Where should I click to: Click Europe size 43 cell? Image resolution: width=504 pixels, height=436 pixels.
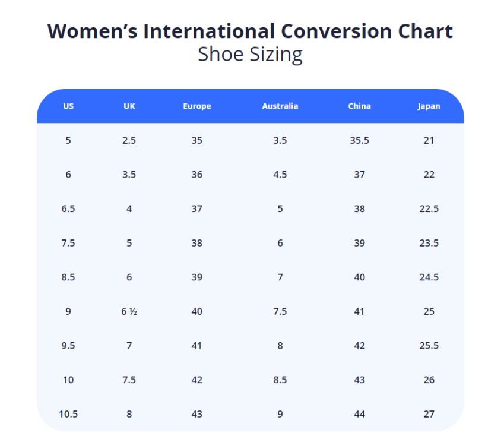point(196,414)
